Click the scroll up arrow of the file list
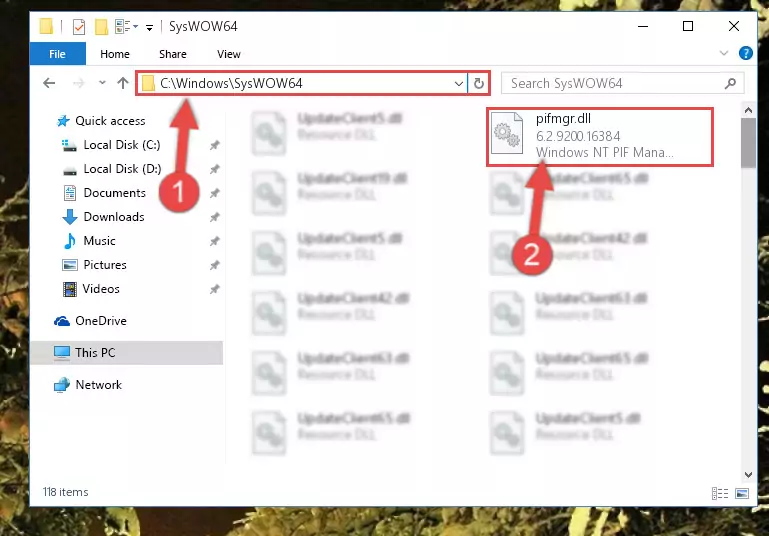Image resolution: width=769 pixels, height=536 pixels. (748, 110)
